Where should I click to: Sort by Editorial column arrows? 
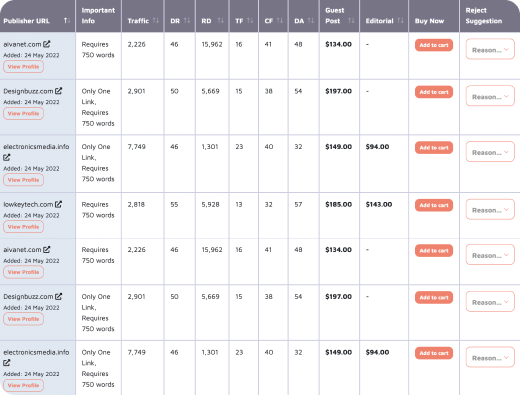pyautogui.click(x=400, y=21)
